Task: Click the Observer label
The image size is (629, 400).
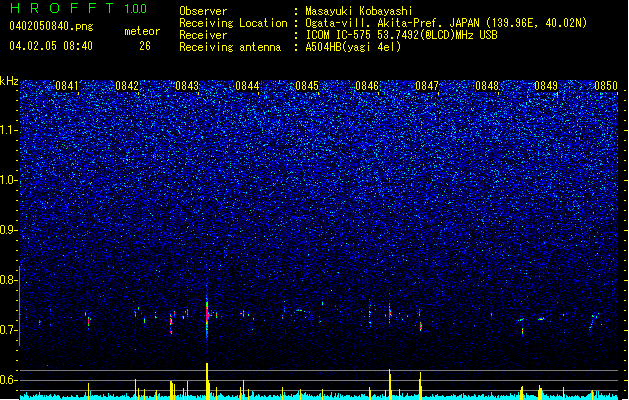Action: click(x=203, y=11)
